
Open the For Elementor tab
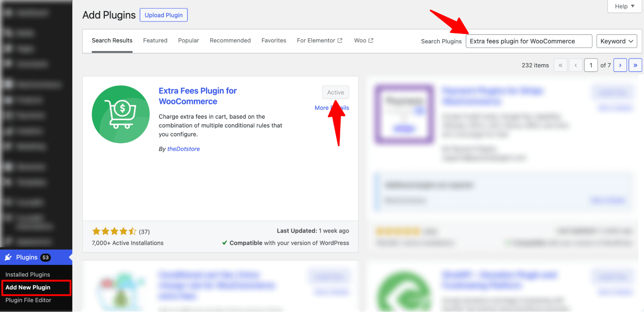tap(320, 41)
